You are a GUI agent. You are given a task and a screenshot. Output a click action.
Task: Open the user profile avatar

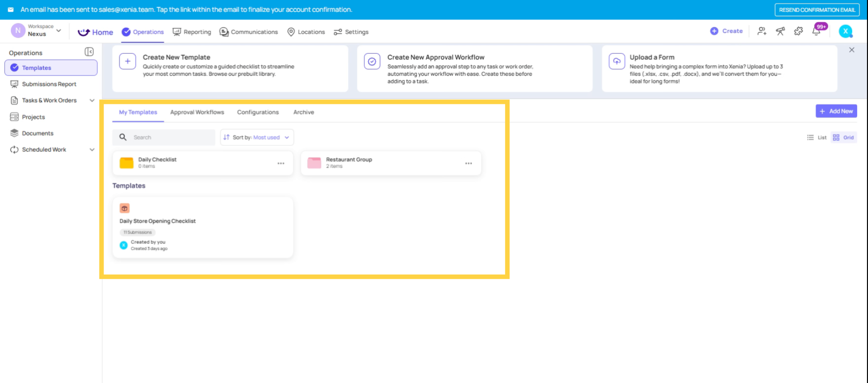point(845,31)
